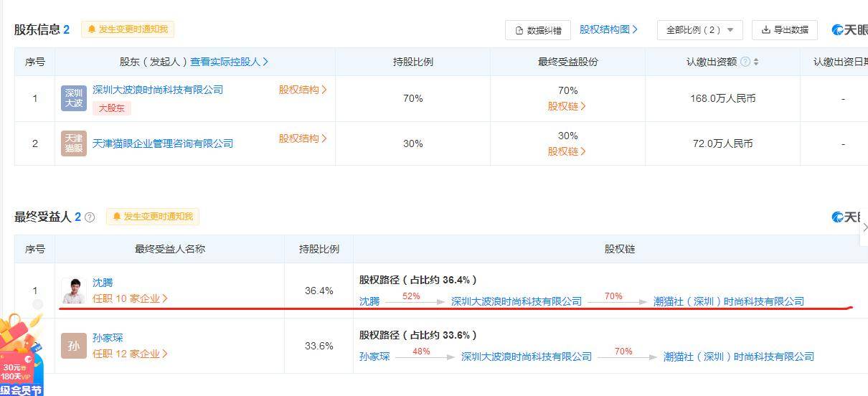
Task: Open 任职 12 家企业 link
Action: pos(130,354)
